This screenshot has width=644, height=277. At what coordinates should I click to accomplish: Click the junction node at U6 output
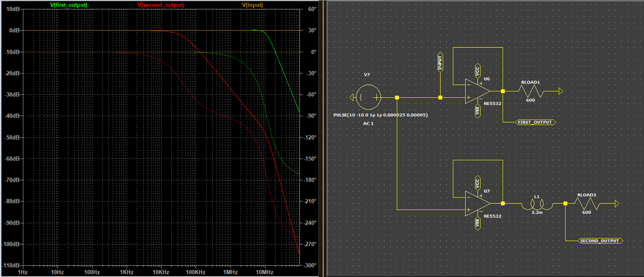[503, 91]
